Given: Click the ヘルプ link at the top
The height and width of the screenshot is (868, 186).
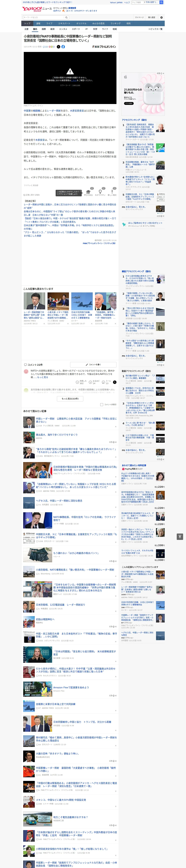Looking at the screenshot, I should [127, 2].
